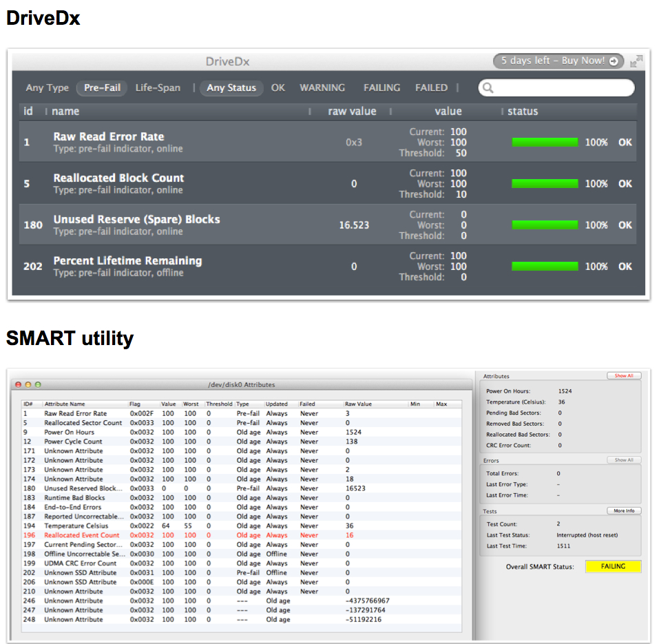Click raw value 16.523 in DriveDx
Viewport: 659px width, 644px height.
click(x=354, y=225)
